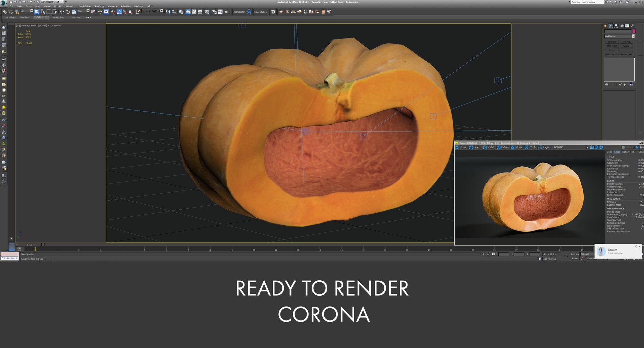Click the pink object color swatch
The image size is (644, 348).
pyautogui.click(x=634, y=31)
